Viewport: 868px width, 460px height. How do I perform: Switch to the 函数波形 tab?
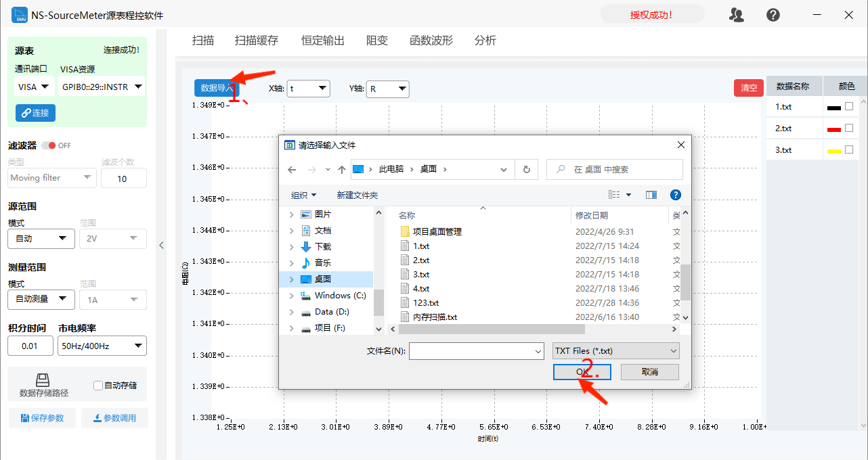[431, 41]
